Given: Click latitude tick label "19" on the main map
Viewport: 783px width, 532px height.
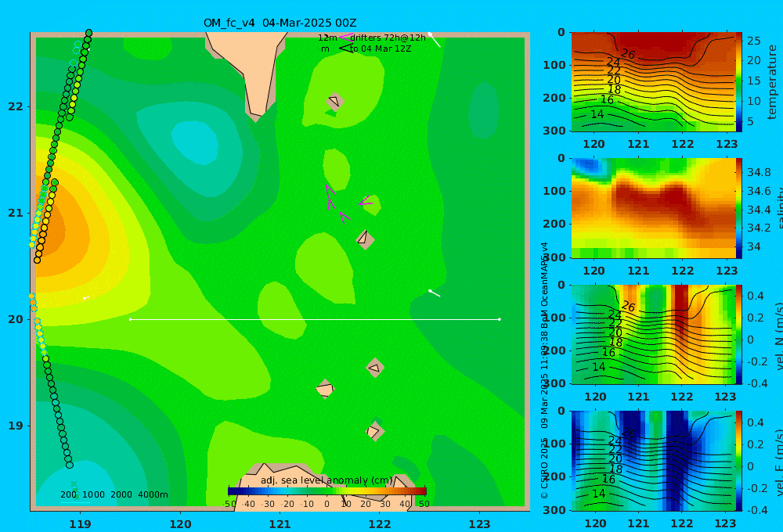Looking at the screenshot, I should click(16, 426).
